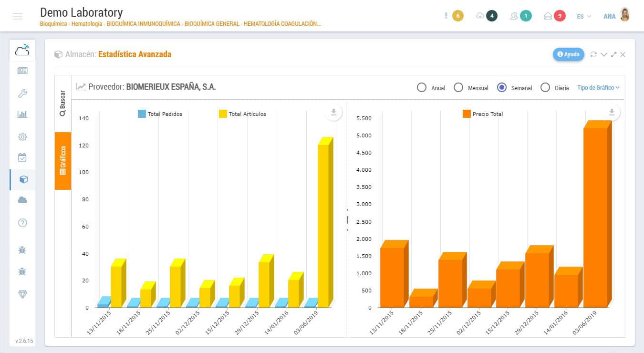The height and width of the screenshot is (353, 644).
Task: Open the gear settings sidebar icon
Action: pyautogui.click(x=22, y=137)
